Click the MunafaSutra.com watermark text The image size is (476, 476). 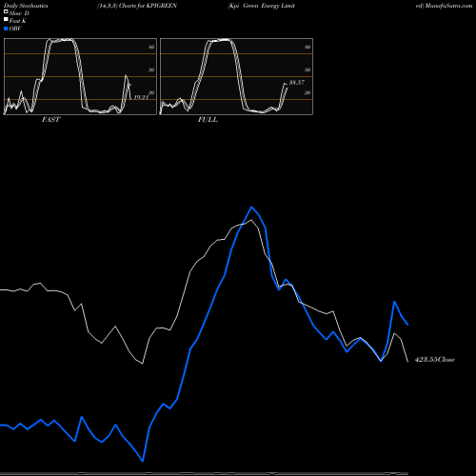[x=448, y=6]
